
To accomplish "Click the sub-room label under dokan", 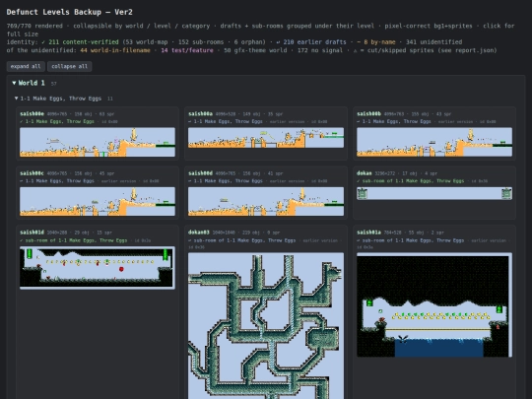I will [x=411, y=181].
